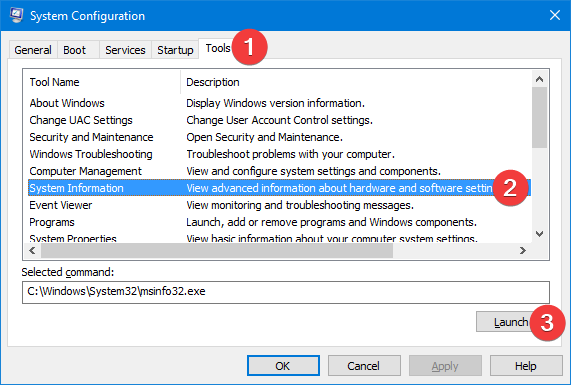571x385 pixels.
Task: Click the Selected command text field
Action: (x=286, y=292)
